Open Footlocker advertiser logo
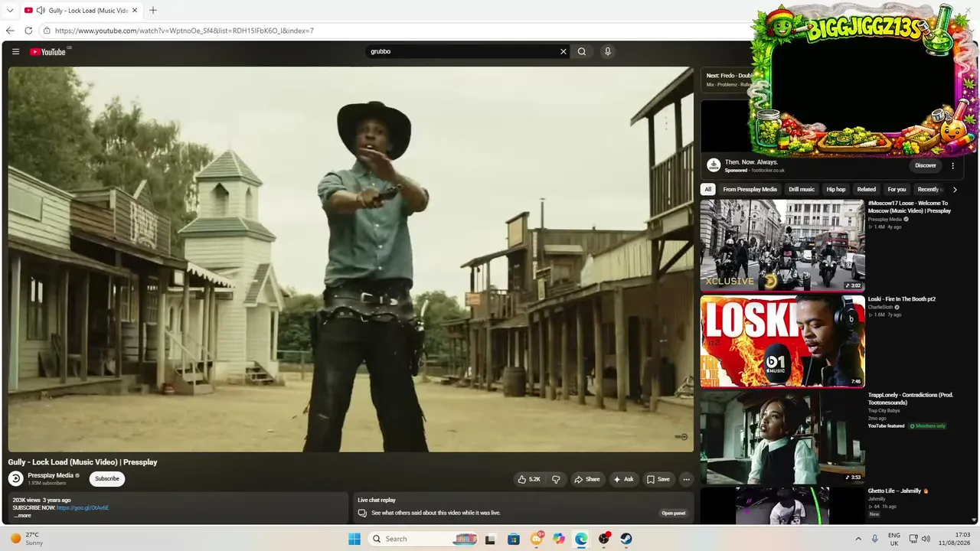 pos(714,165)
